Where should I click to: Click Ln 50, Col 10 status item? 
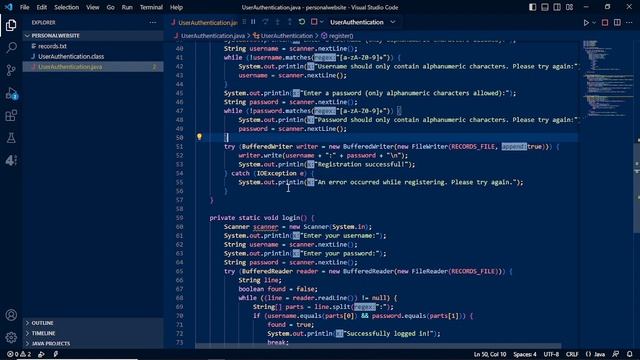490,354
